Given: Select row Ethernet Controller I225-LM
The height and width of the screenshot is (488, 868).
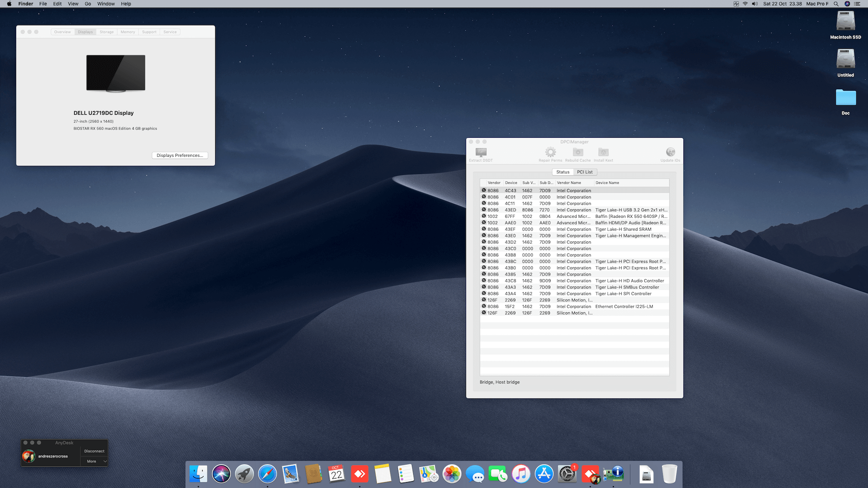Looking at the screenshot, I should (x=575, y=307).
